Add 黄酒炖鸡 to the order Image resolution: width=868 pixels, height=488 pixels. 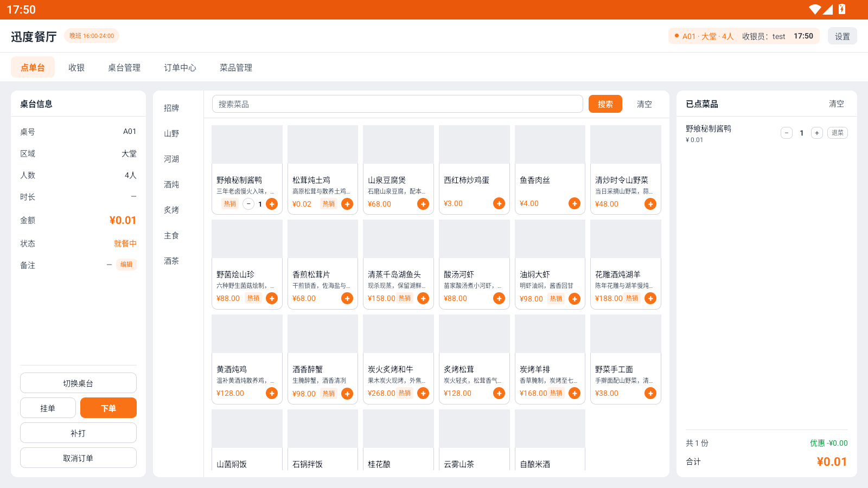coord(272,393)
